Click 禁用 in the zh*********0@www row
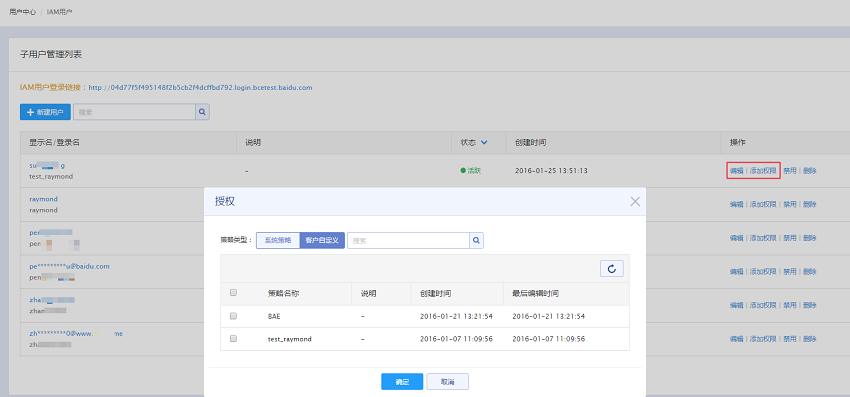850x397 pixels. coord(790,339)
